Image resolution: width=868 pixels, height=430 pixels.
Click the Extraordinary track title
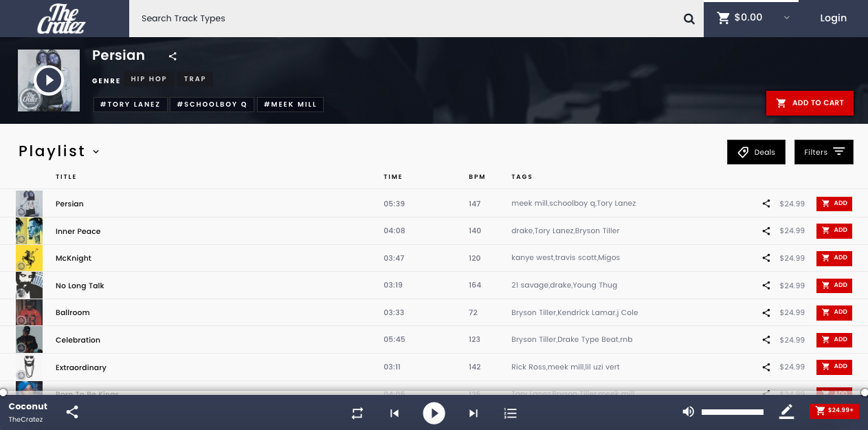click(x=81, y=367)
